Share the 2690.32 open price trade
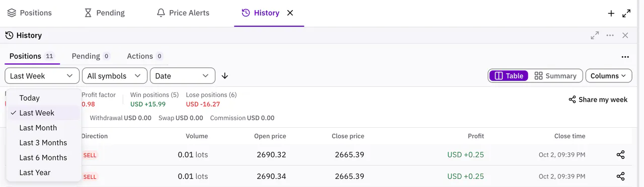The width and height of the screenshot is (644, 187). 620,155
